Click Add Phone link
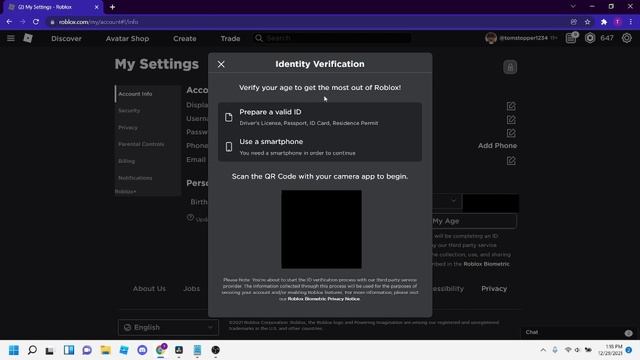This screenshot has width=640, height=360. [x=497, y=146]
